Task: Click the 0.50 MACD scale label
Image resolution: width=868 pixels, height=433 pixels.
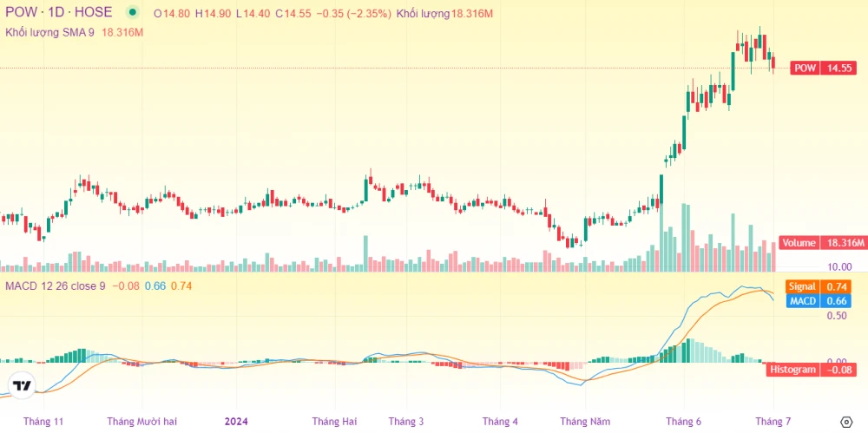Action: (812, 316)
